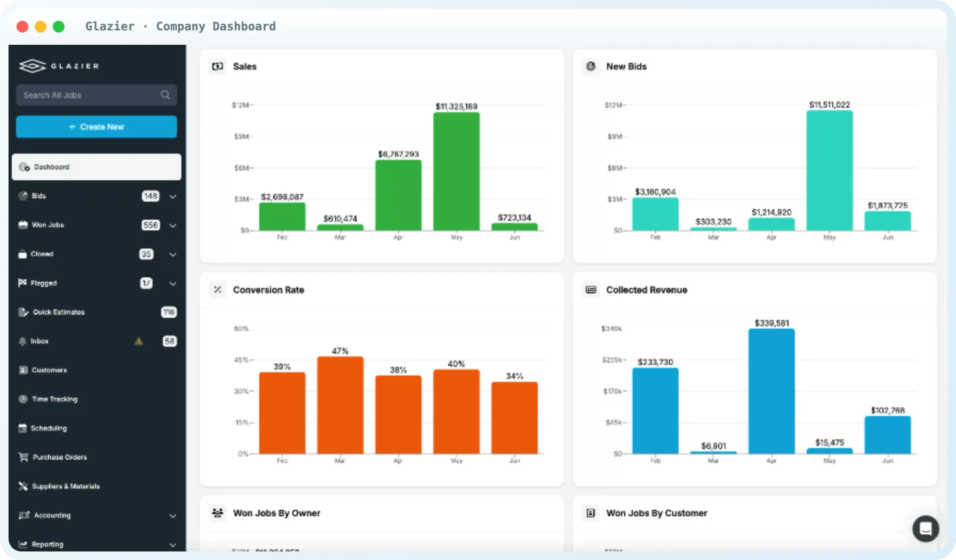Open the Customers menu item

coord(97,370)
